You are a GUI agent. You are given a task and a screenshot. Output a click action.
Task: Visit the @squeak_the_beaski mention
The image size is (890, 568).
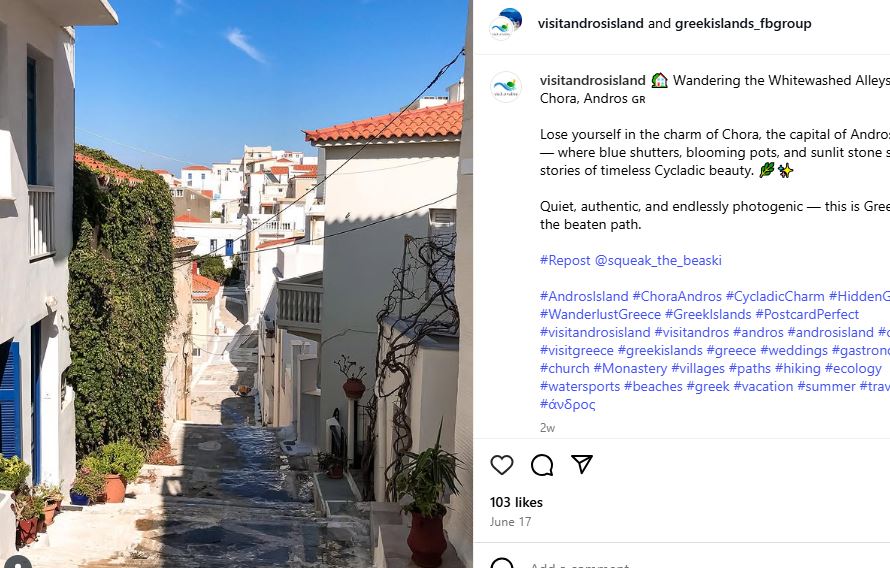pyautogui.click(x=658, y=260)
